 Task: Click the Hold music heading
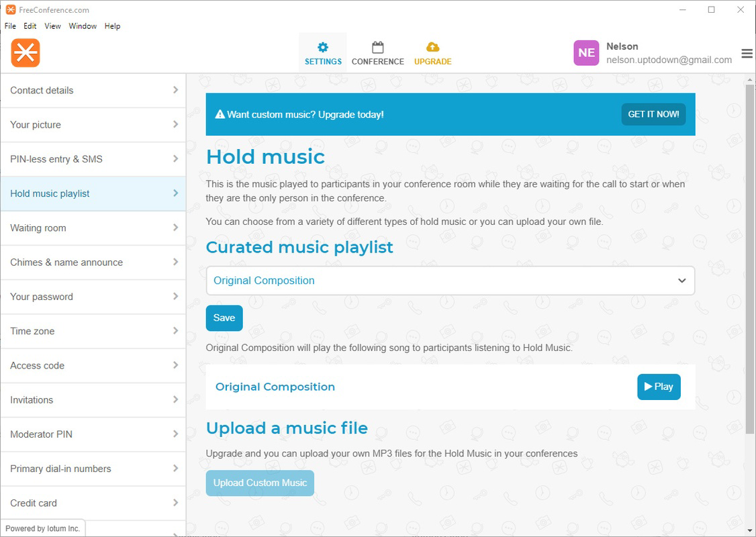coord(266,156)
